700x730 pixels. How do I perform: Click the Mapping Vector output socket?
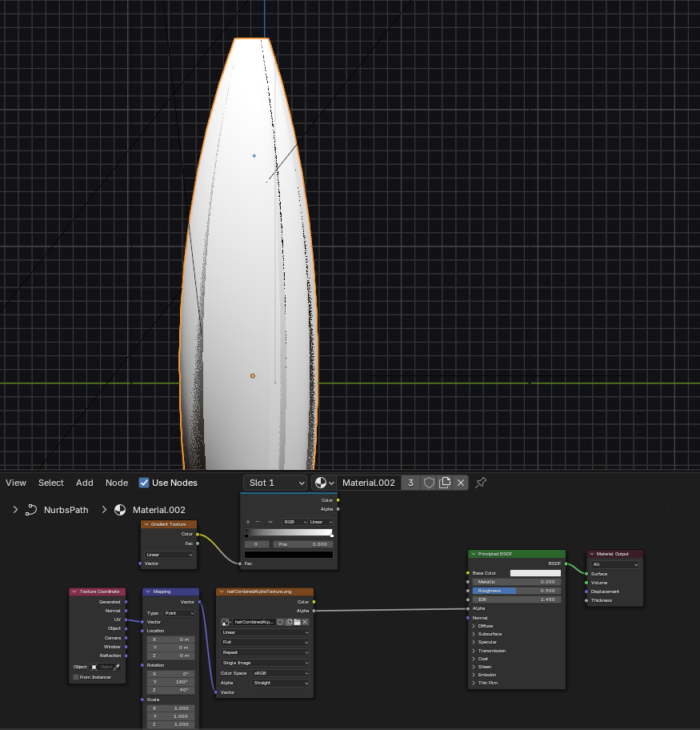[200, 602]
